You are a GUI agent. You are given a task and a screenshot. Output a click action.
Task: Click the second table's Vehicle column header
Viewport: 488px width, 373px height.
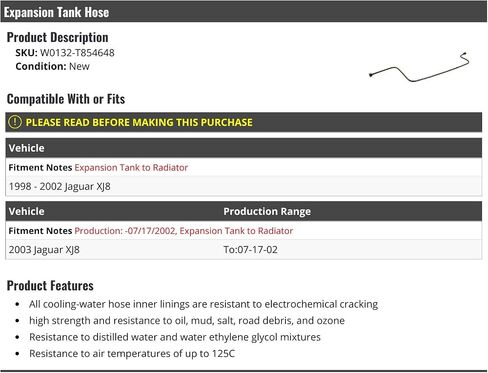pos(27,211)
